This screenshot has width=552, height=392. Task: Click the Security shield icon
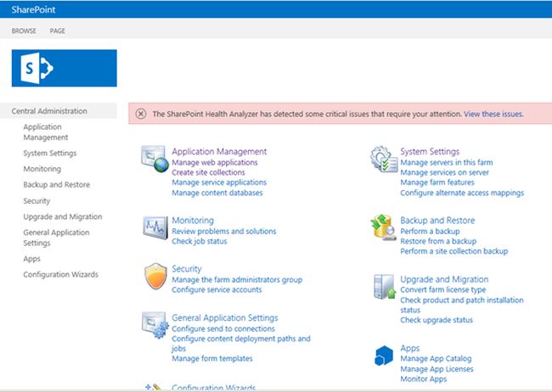(155, 277)
